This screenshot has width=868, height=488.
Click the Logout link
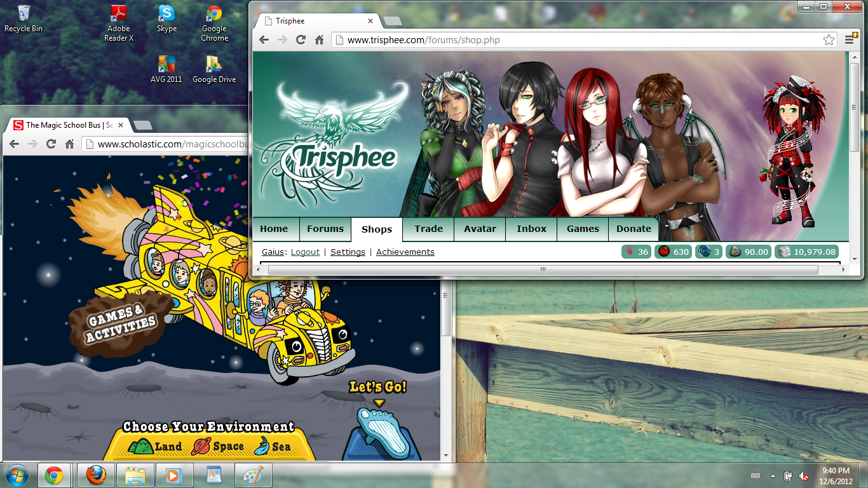pos(305,252)
